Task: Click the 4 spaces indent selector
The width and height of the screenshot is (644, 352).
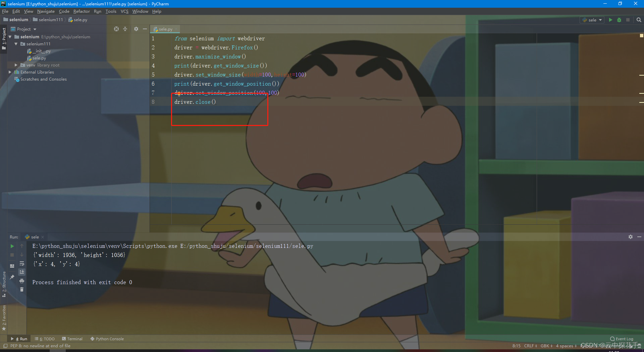Action: click(566, 346)
